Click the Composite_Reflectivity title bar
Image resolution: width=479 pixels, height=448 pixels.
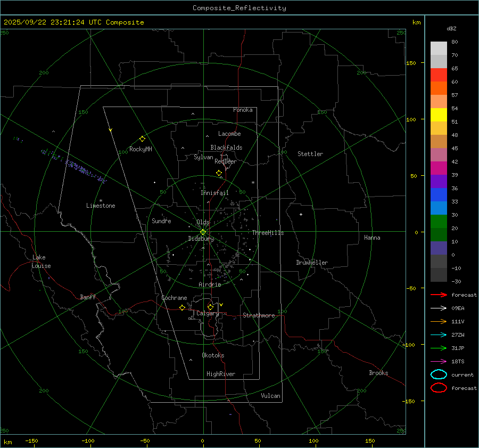click(x=239, y=8)
